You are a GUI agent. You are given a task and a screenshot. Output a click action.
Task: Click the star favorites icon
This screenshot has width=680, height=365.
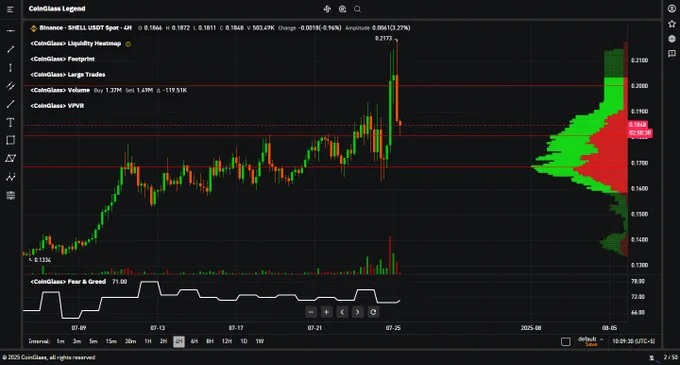672,24
